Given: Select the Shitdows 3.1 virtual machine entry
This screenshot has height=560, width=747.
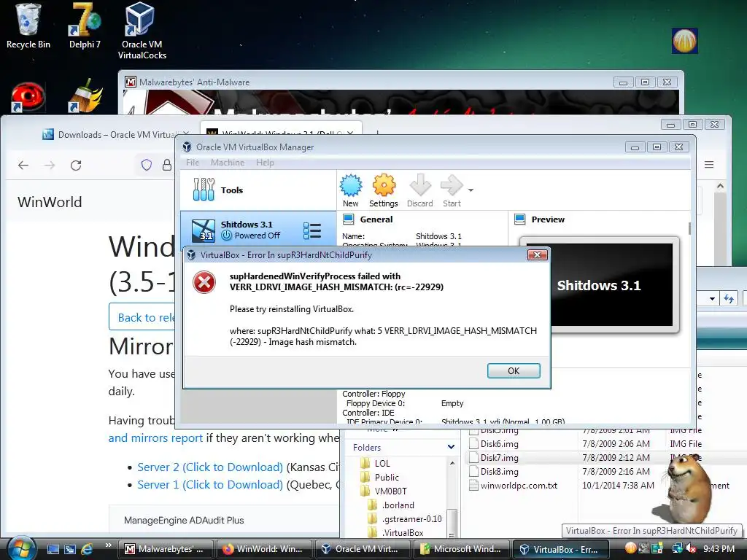Looking at the screenshot, I should (258, 230).
